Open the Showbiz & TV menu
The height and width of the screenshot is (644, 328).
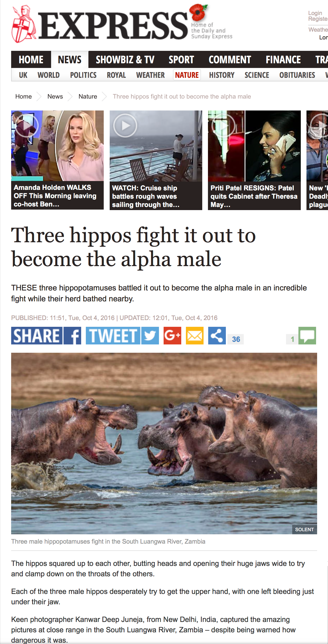pyautogui.click(x=125, y=60)
